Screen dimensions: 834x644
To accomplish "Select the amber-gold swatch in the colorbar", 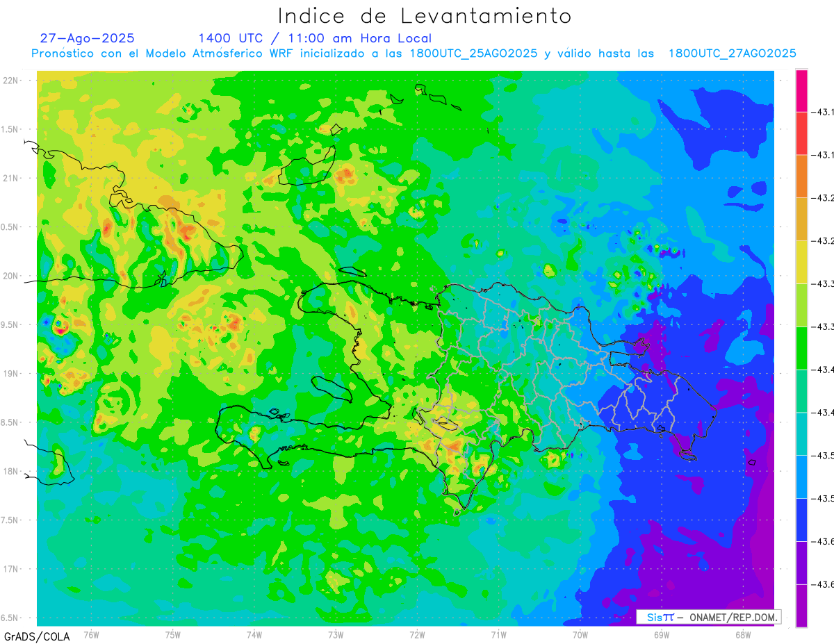I will pyautogui.click(x=801, y=219).
